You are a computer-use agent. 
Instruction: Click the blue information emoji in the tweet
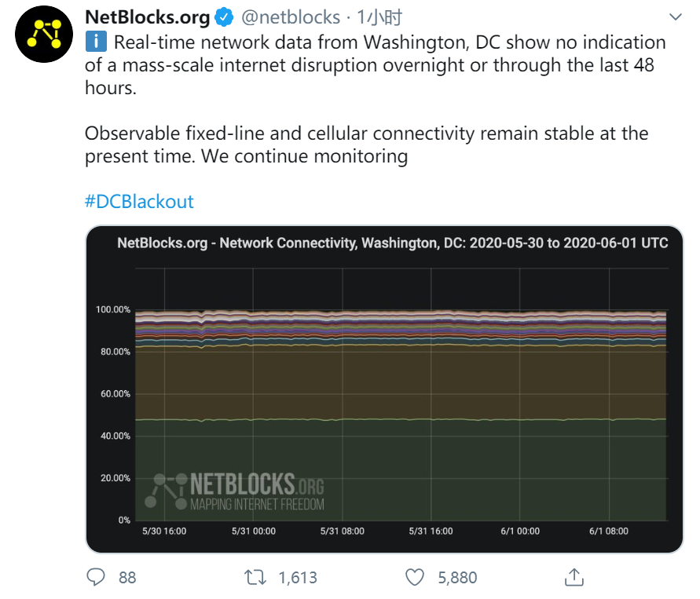point(96,42)
